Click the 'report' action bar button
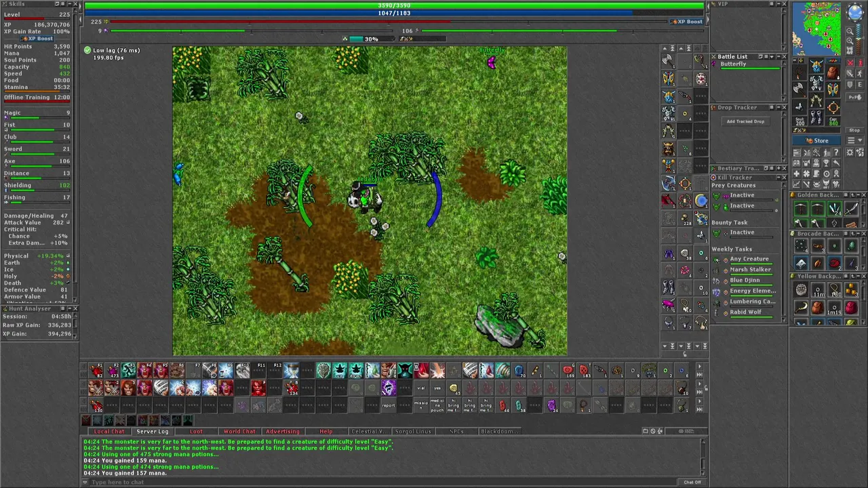This screenshot has height=488, width=868. [389, 405]
